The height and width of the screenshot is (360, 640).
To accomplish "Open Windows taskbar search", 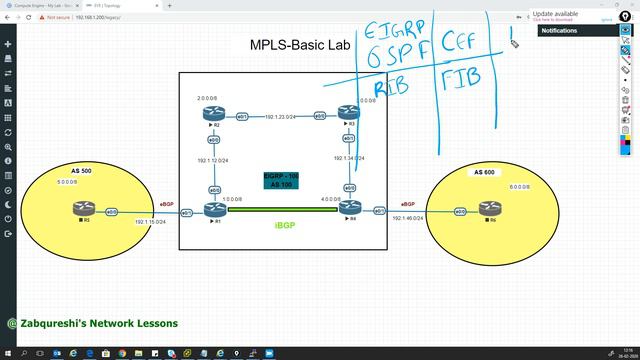I will (24, 353).
